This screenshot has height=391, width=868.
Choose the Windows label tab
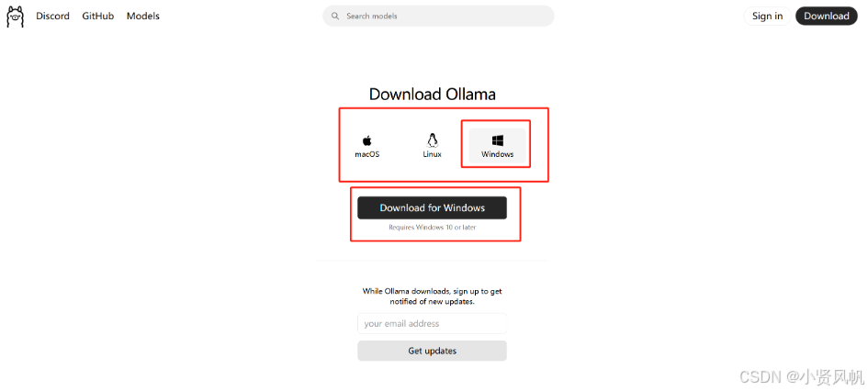[x=497, y=155]
